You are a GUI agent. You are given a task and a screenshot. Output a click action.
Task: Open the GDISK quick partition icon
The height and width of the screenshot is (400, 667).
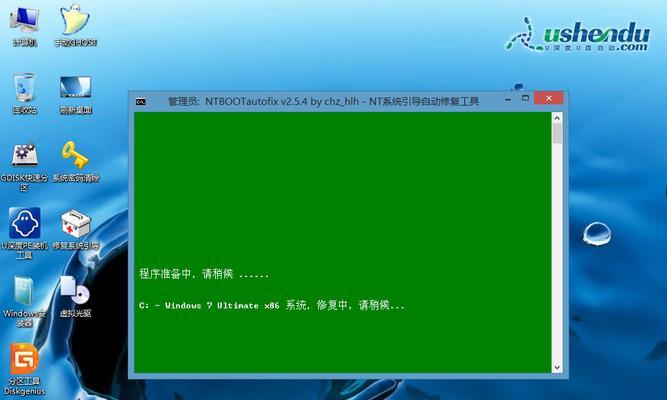(x=24, y=167)
